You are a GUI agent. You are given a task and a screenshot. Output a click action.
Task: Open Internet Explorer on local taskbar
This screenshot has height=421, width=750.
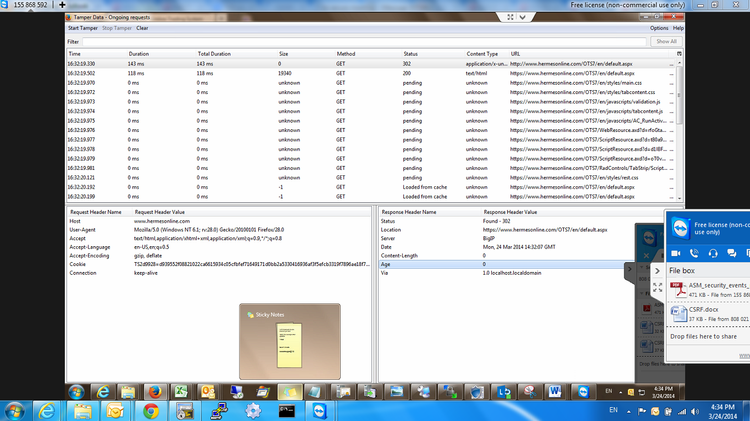tap(46, 411)
